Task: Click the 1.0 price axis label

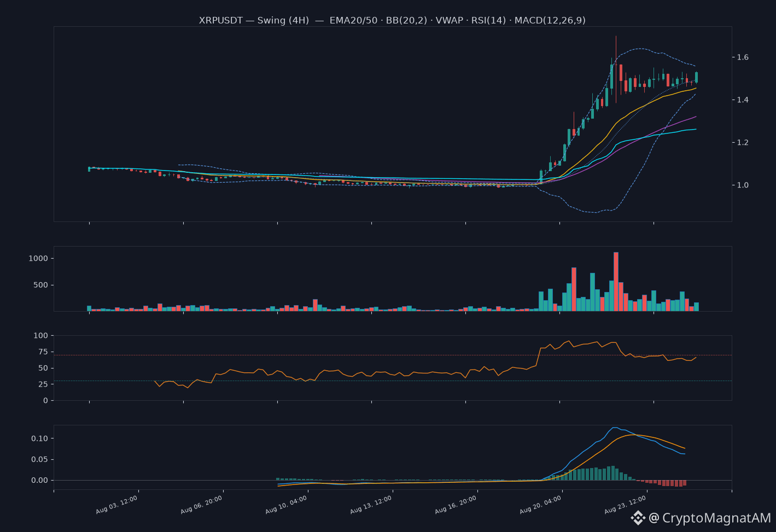Action: [x=743, y=185]
